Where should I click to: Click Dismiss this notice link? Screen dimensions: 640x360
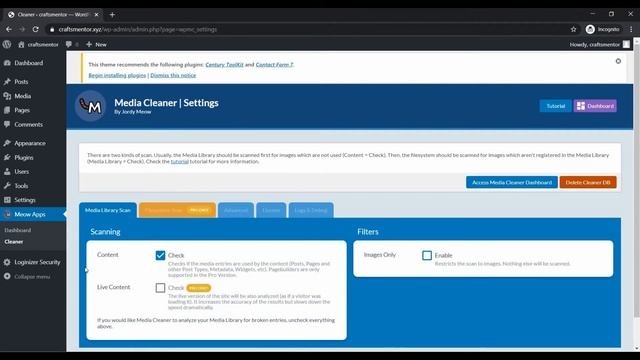173,76
